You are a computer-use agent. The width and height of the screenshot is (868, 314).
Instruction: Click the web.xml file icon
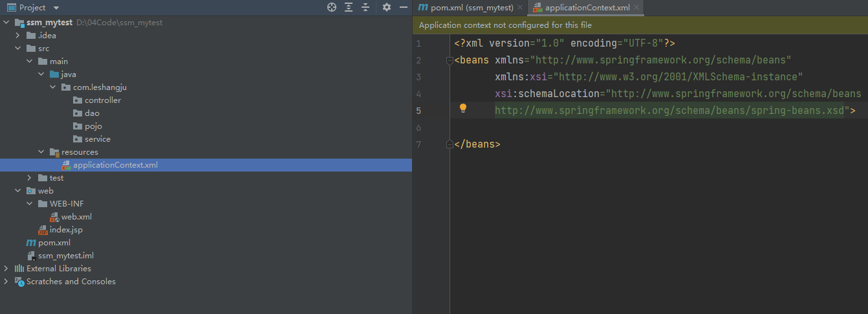[x=54, y=217]
